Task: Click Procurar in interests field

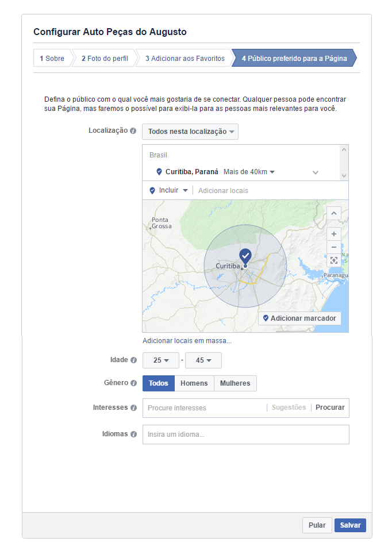Action: click(330, 408)
